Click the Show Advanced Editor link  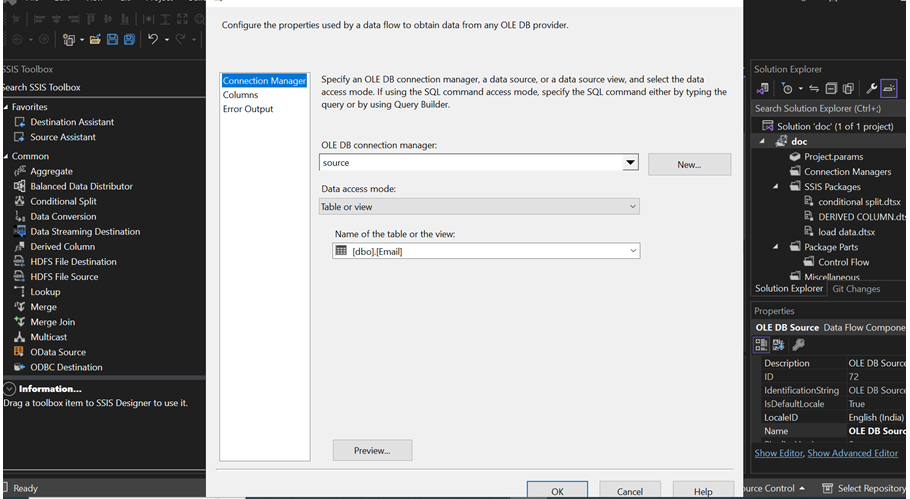pos(852,453)
